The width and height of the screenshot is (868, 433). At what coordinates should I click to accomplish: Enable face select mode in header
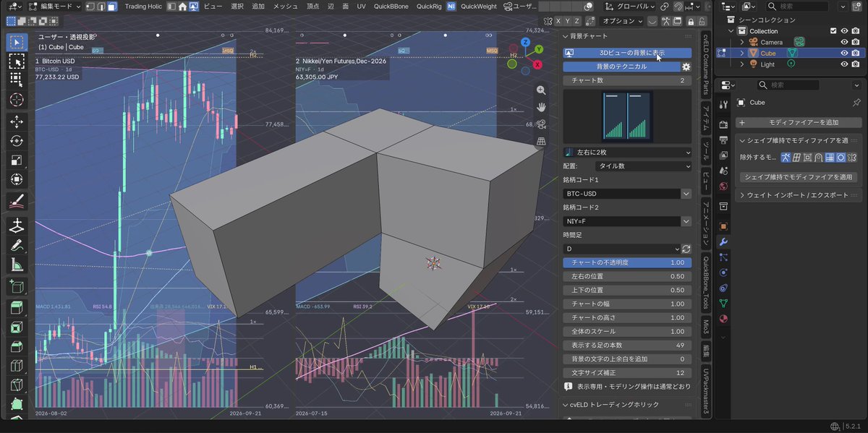point(112,7)
